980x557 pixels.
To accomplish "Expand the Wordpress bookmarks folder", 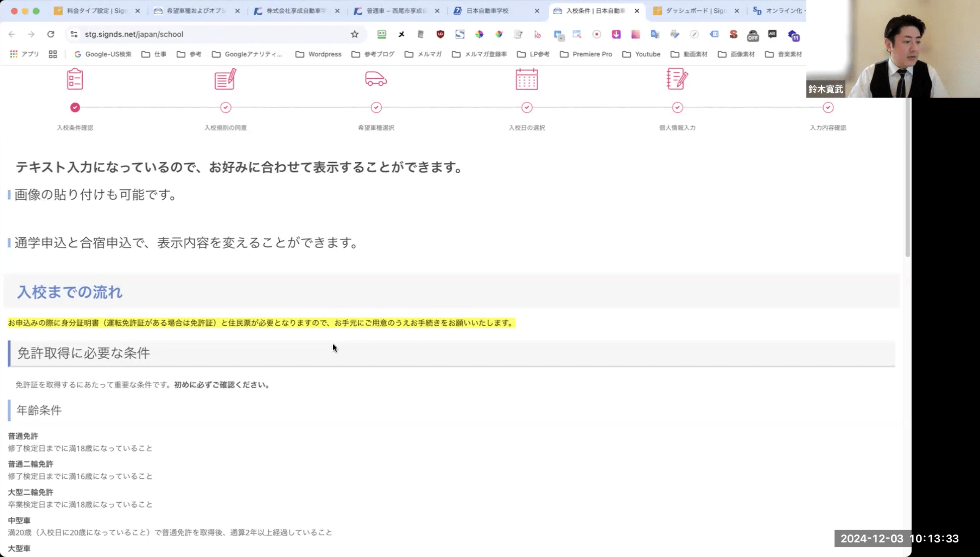I will click(319, 54).
